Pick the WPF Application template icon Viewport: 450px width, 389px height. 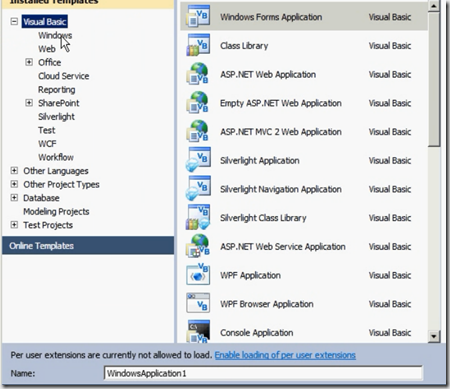198,275
